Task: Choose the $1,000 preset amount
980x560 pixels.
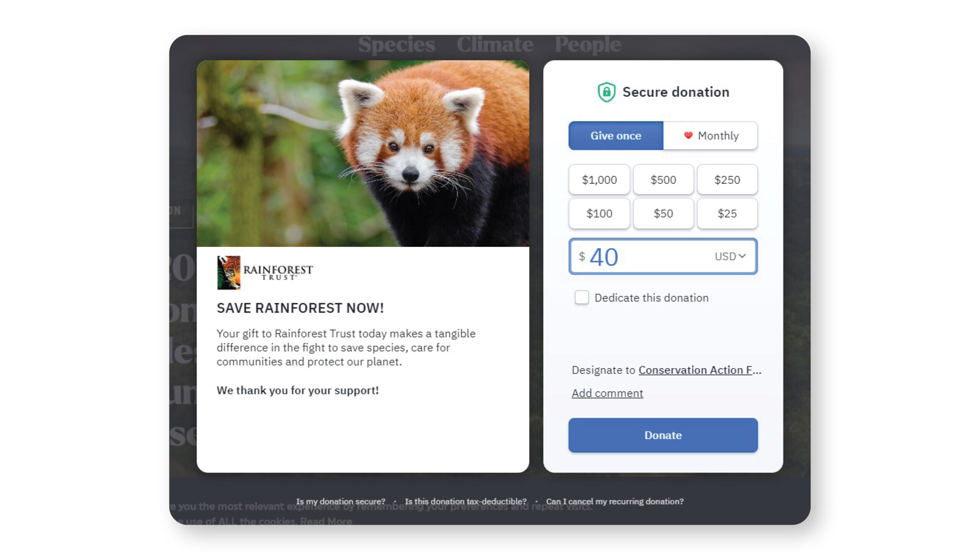Action: [599, 180]
